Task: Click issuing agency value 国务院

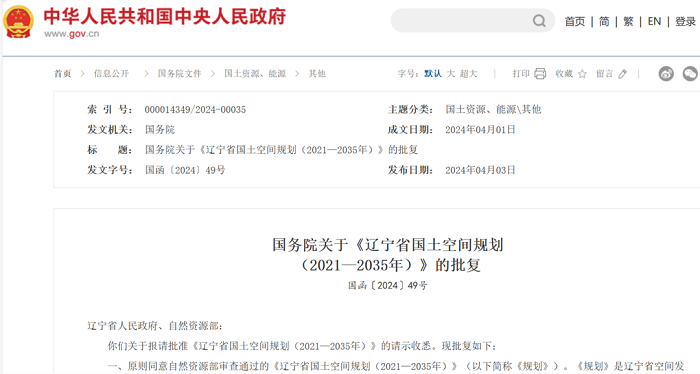Action: click(x=160, y=130)
